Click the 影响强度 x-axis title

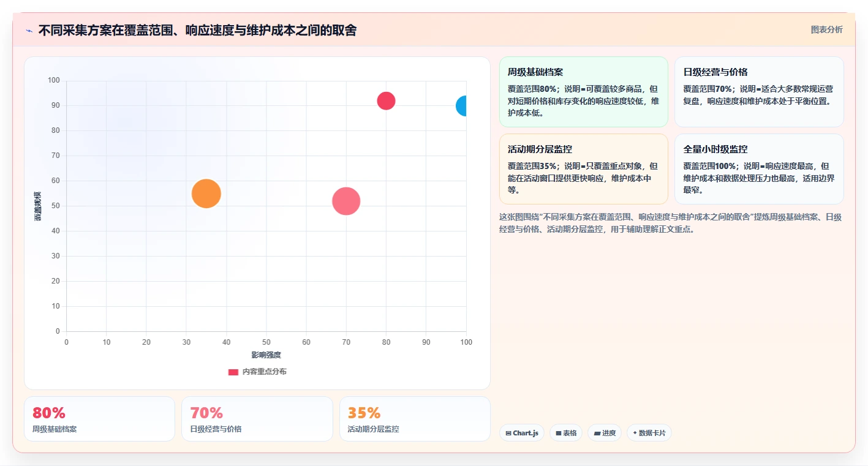coord(266,355)
